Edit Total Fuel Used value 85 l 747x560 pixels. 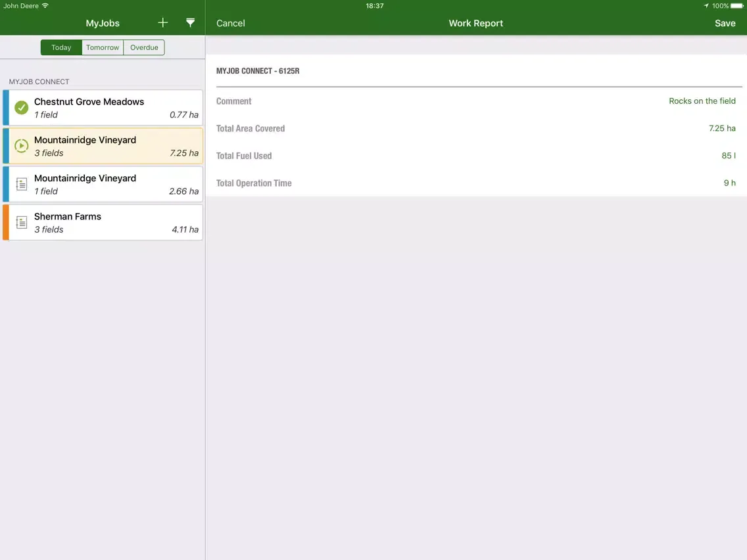[x=729, y=156]
